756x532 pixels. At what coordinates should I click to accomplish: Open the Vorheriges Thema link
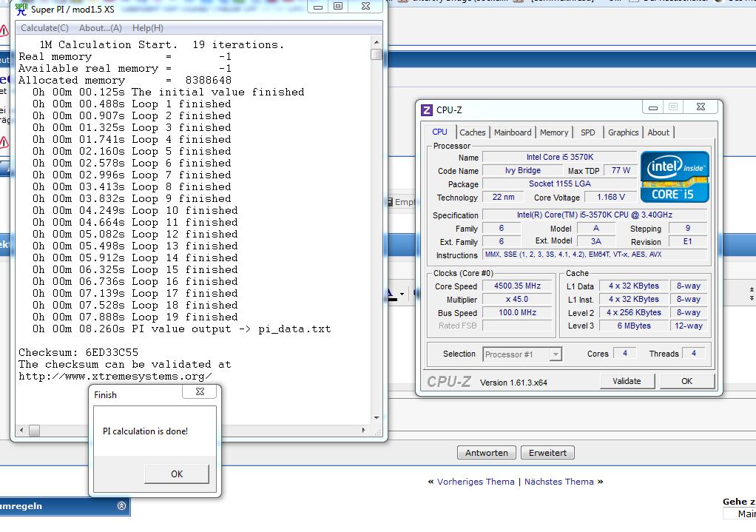click(476, 482)
